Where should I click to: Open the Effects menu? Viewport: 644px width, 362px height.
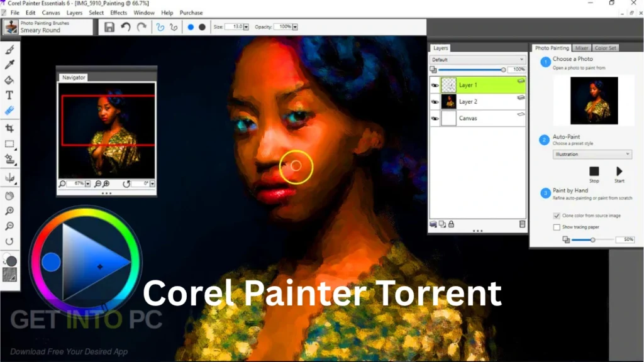pyautogui.click(x=119, y=13)
